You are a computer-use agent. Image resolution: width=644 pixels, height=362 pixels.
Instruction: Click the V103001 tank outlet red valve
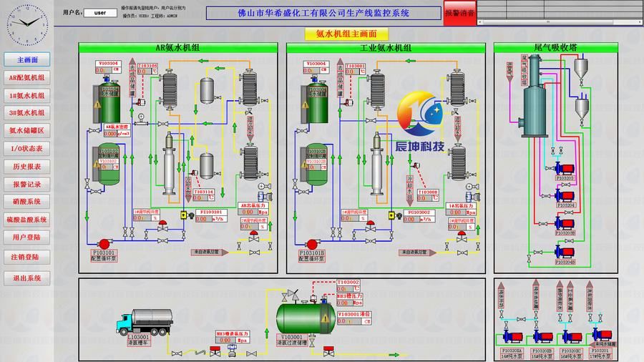[x=328, y=351]
